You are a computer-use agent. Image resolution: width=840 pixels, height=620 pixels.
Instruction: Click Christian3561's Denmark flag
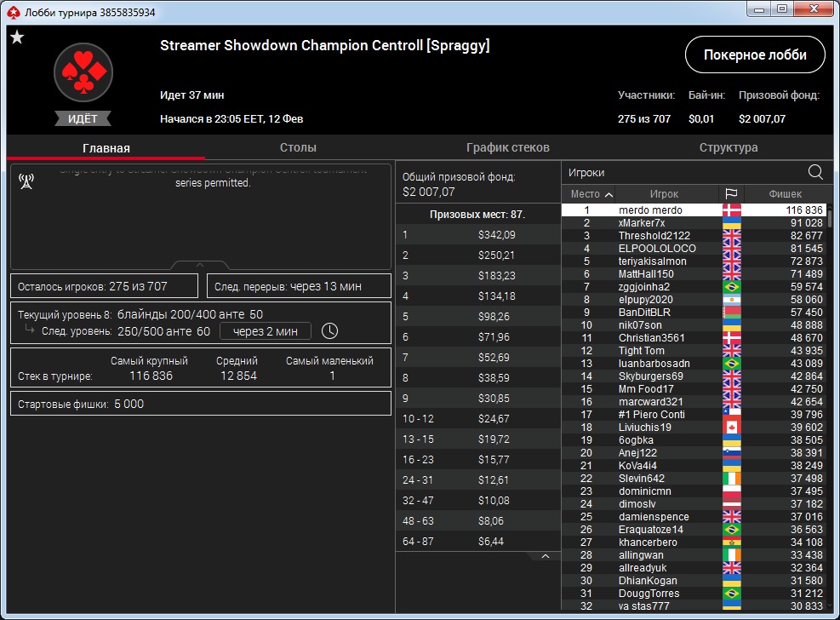[x=731, y=337]
